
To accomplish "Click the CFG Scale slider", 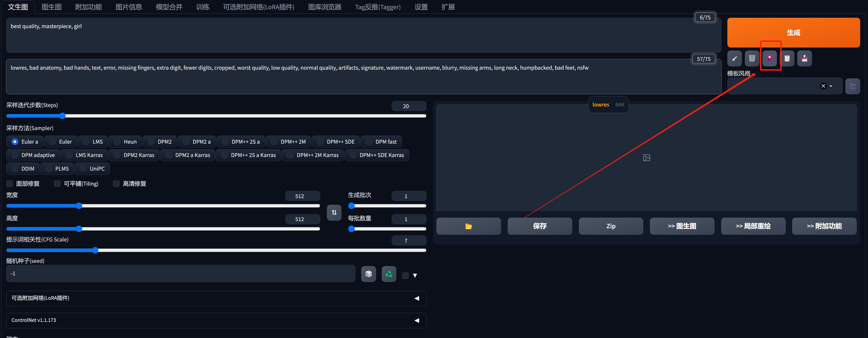I will tap(216, 250).
